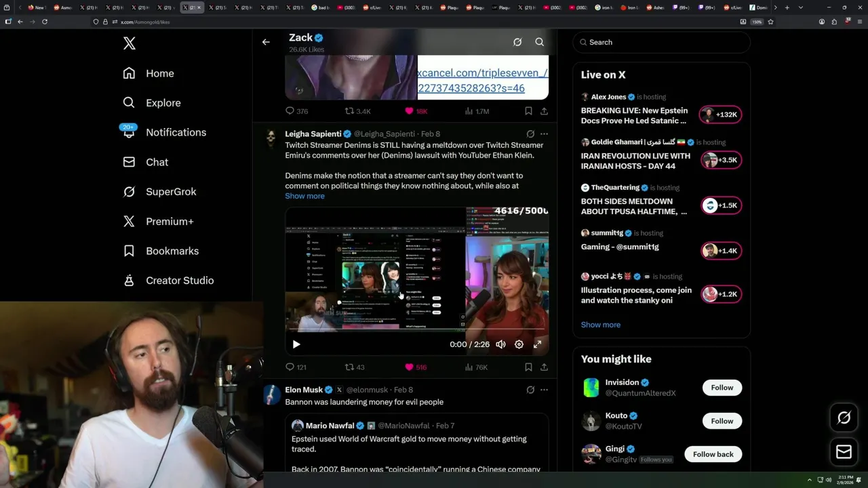Join summit1g Gaming live stream
868x488 pixels.
click(721, 251)
